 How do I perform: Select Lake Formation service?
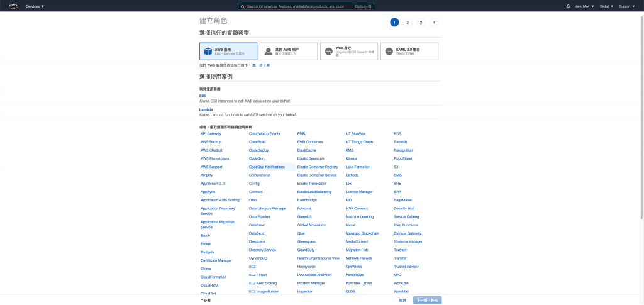pos(358,167)
